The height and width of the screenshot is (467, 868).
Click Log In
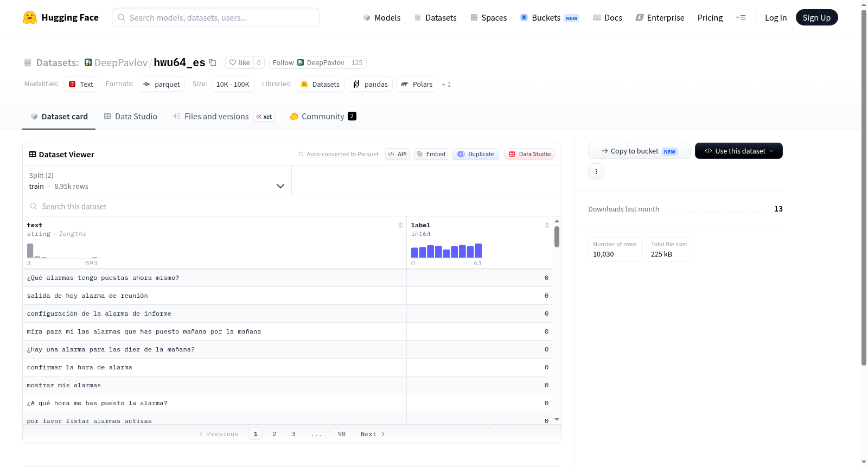(x=776, y=18)
